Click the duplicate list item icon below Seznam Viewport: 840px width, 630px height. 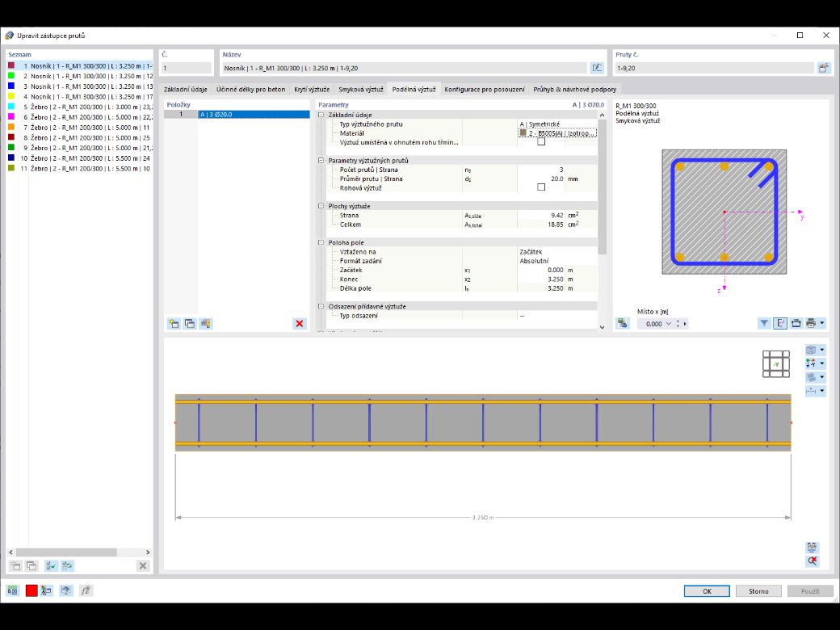coord(31,565)
